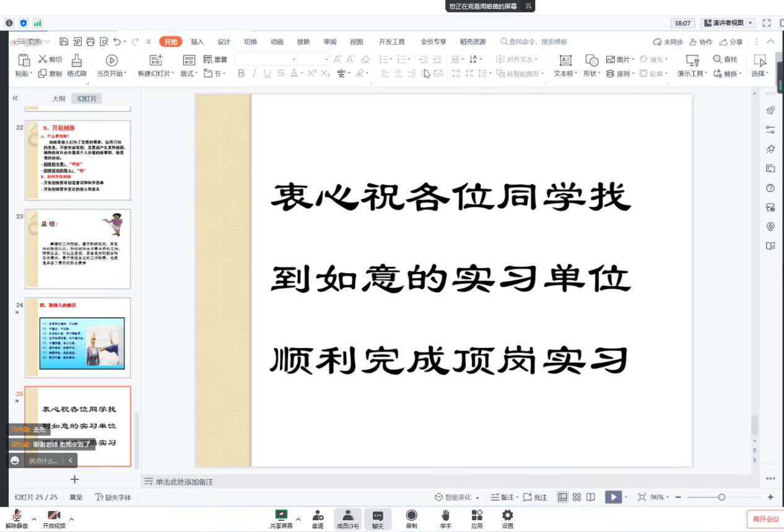Click the Format Painter (格式刷) icon
The height and width of the screenshot is (532, 784).
(x=76, y=60)
